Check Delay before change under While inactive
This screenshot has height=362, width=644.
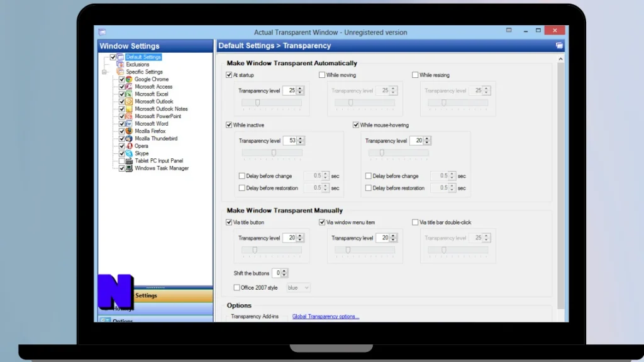[242, 176]
